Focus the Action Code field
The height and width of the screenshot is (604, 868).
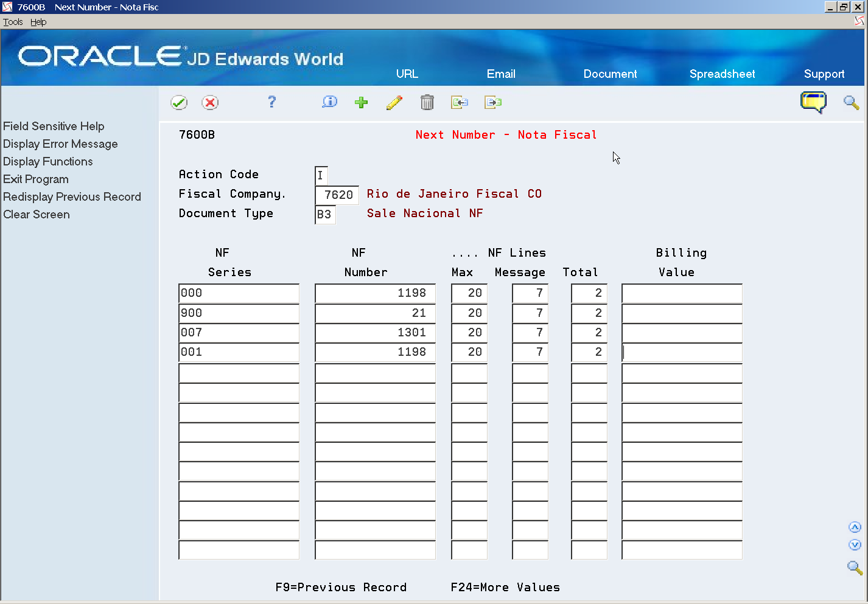[x=321, y=175]
